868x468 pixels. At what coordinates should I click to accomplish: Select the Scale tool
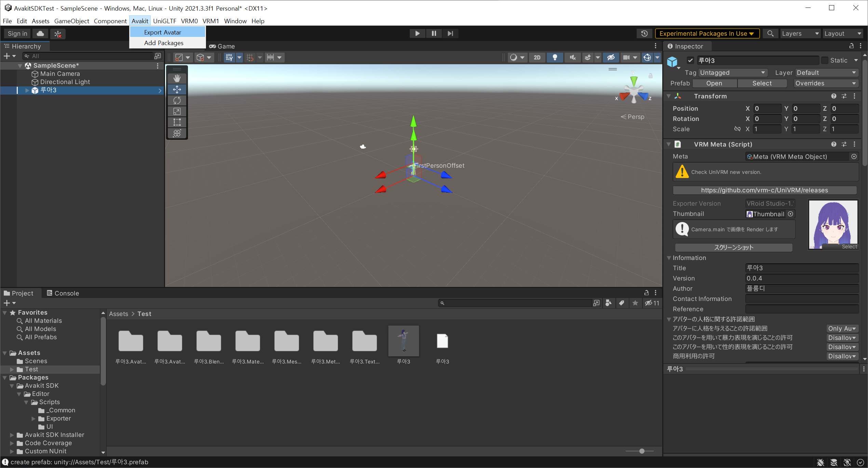(x=177, y=111)
